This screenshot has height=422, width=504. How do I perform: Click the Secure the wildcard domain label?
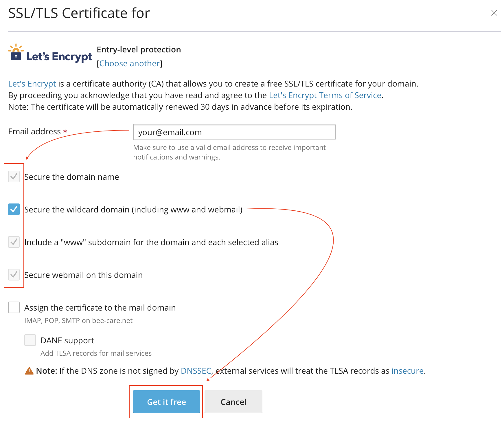[133, 210]
